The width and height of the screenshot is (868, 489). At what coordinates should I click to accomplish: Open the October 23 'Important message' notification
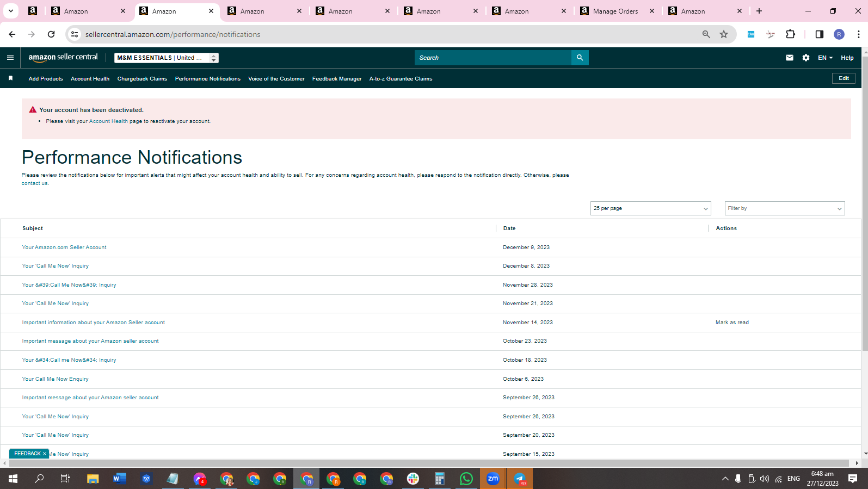[90, 341]
